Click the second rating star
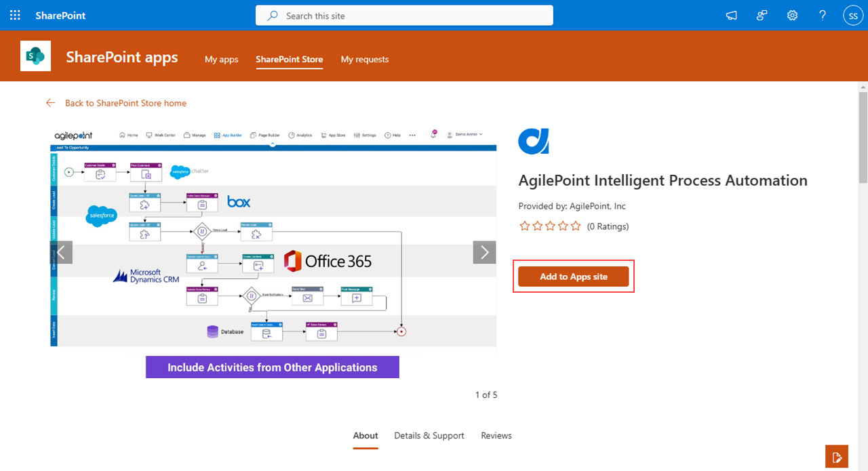Image resolution: width=868 pixels, height=471 pixels. pos(537,226)
